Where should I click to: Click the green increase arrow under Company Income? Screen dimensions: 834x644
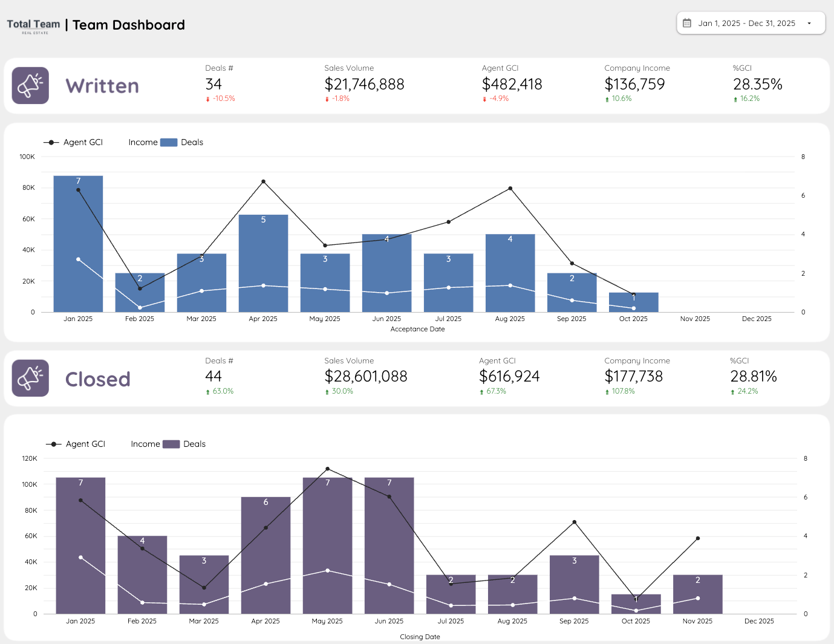(x=607, y=98)
